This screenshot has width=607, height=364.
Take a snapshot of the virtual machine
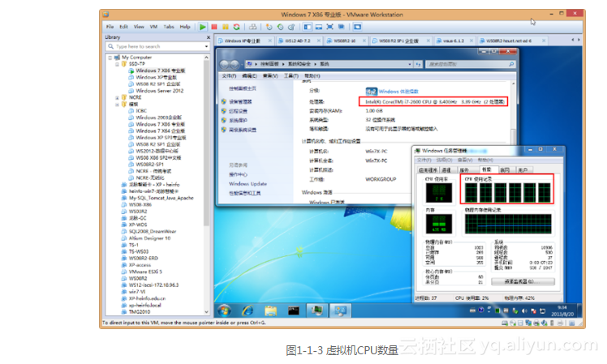point(269,27)
